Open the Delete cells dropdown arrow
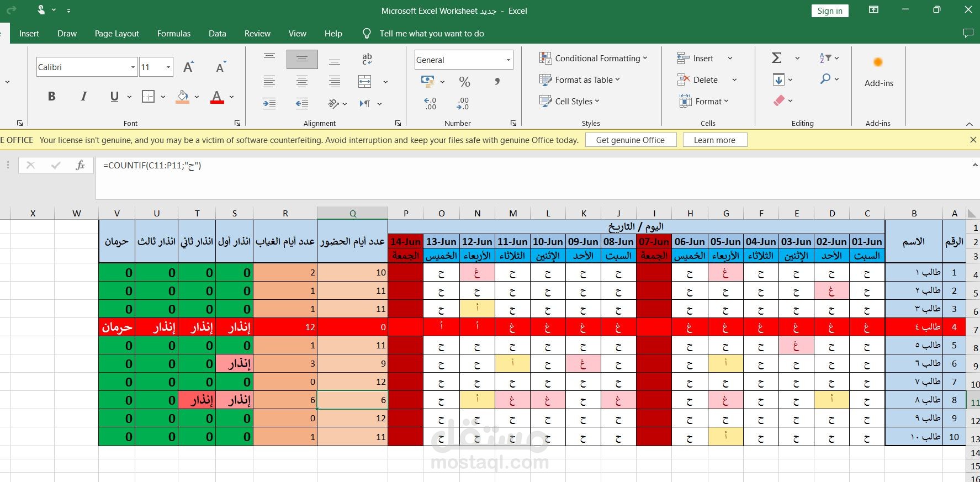 click(734, 80)
